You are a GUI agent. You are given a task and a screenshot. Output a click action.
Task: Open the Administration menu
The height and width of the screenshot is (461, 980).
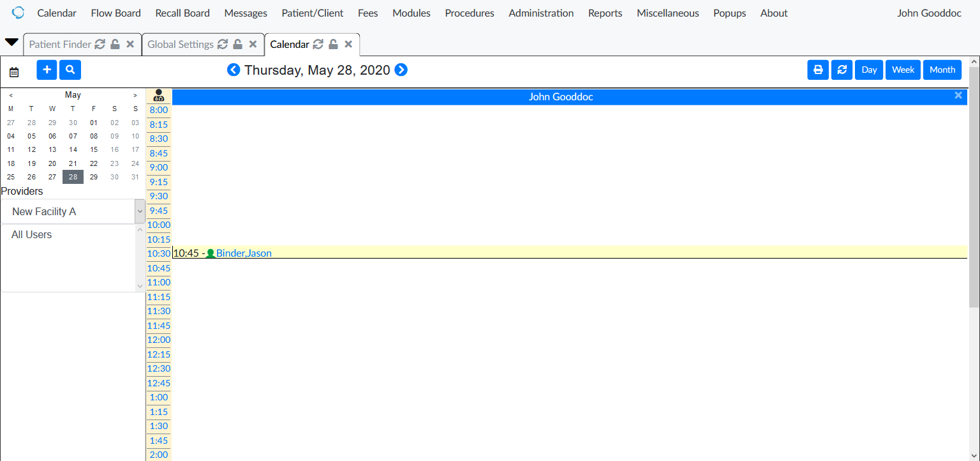[x=540, y=13]
